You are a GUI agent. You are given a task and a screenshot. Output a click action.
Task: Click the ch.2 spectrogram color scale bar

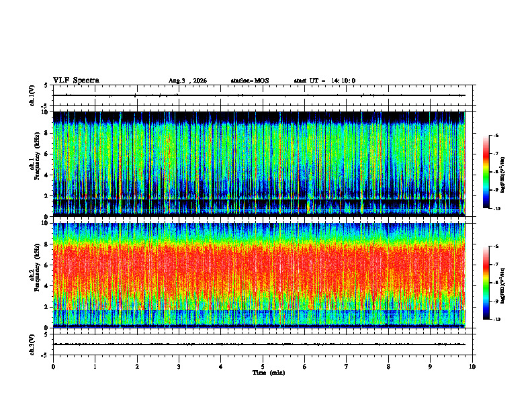(486, 283)
